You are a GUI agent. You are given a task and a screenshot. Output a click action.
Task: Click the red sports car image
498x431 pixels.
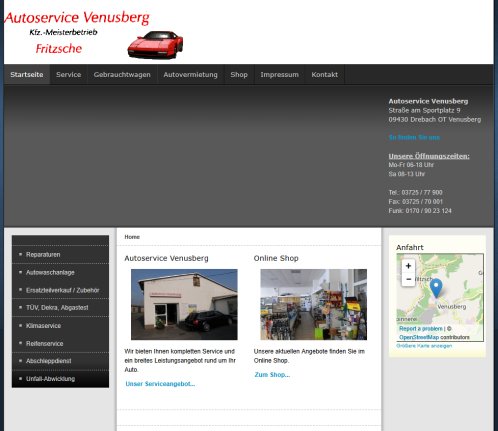click(x=155, y=45)
